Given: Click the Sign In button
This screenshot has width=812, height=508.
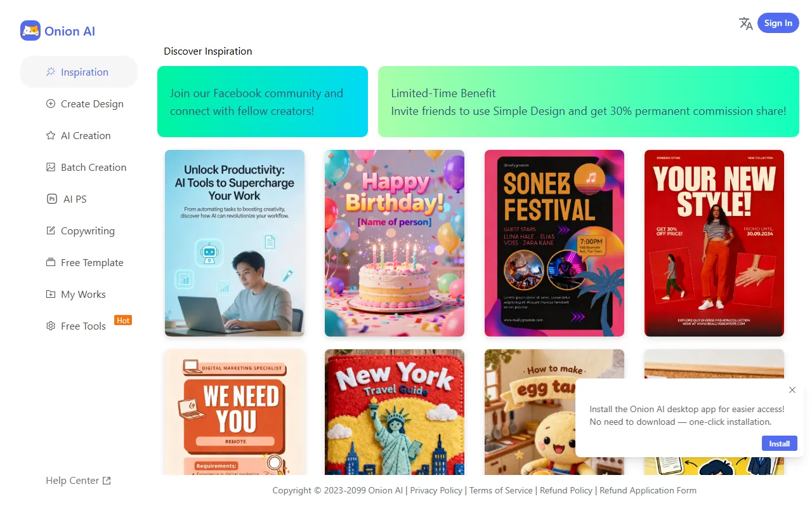Looking at the screenshot, I should coord(778,23).
